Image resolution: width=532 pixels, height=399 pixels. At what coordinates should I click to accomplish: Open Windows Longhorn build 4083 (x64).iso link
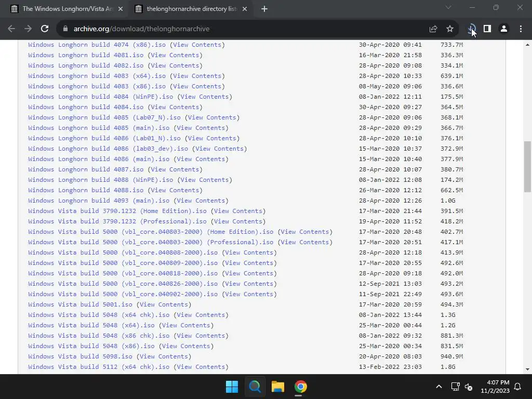(x=97, y=76)
